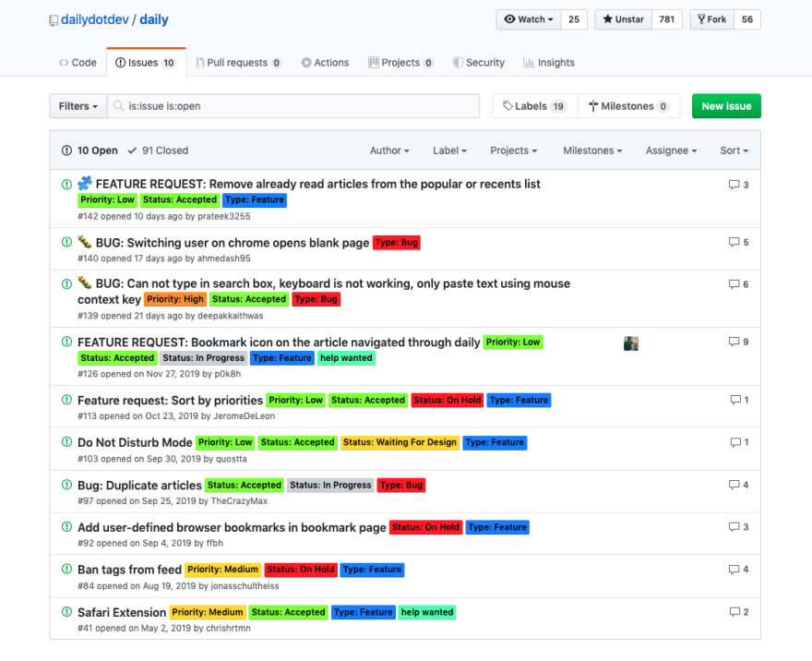This screenshot has width=812, height=661.
Task: Expand the Author filter menu
Action: point(389,150)
